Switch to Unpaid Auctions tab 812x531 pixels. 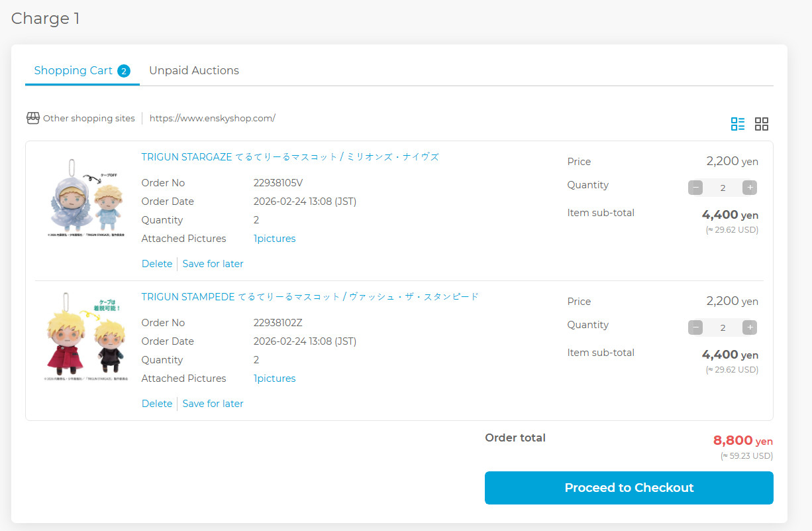pyautogui.click(x=193, y=71)
